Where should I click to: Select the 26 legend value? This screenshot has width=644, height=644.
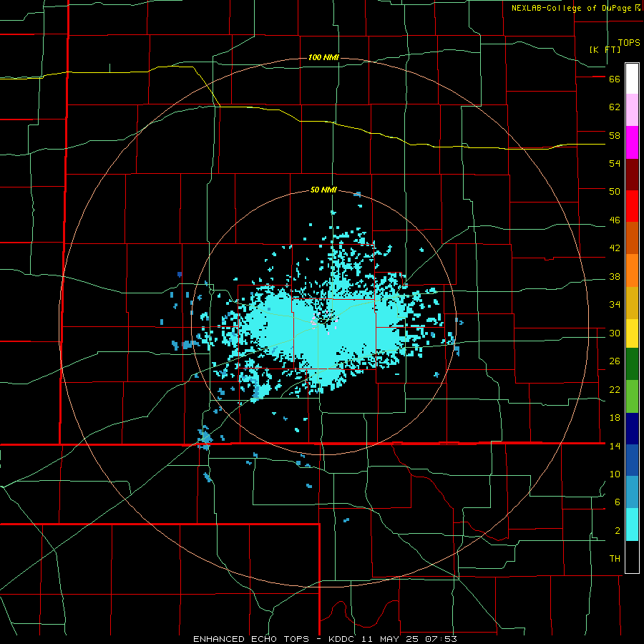coord(615,361)
